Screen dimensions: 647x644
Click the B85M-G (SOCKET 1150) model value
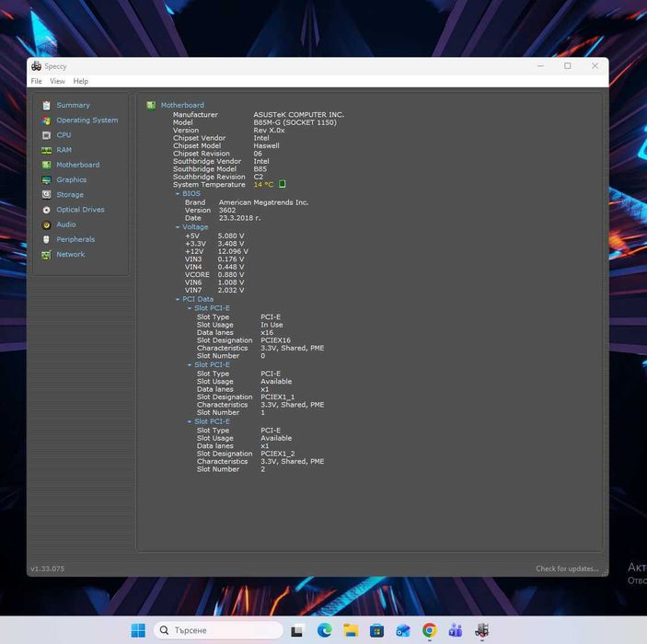click(x=295, y=122)
